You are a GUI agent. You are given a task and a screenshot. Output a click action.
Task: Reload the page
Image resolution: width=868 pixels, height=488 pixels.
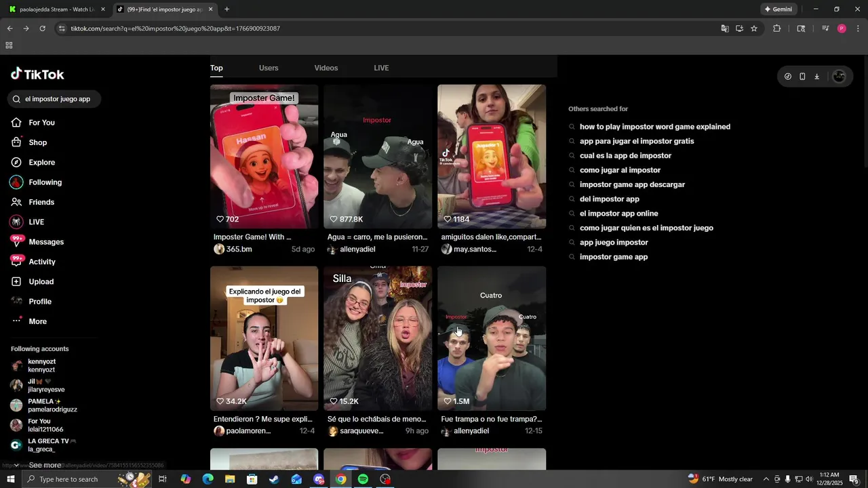(x=42, y=28)
